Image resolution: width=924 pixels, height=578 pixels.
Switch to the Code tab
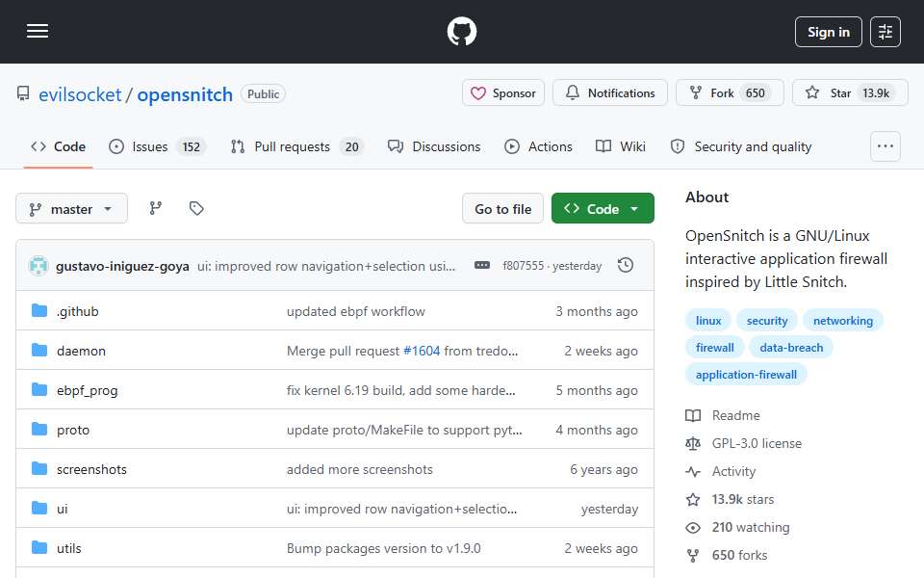click(59, 146)
